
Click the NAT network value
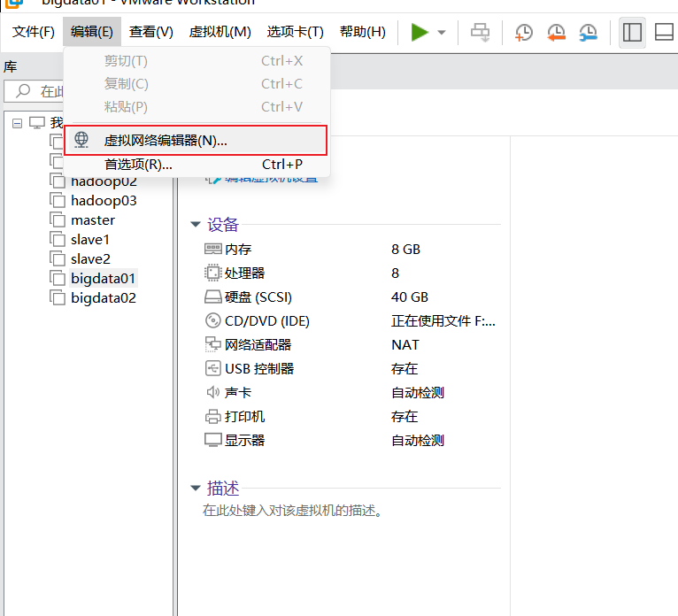(405, 345)
